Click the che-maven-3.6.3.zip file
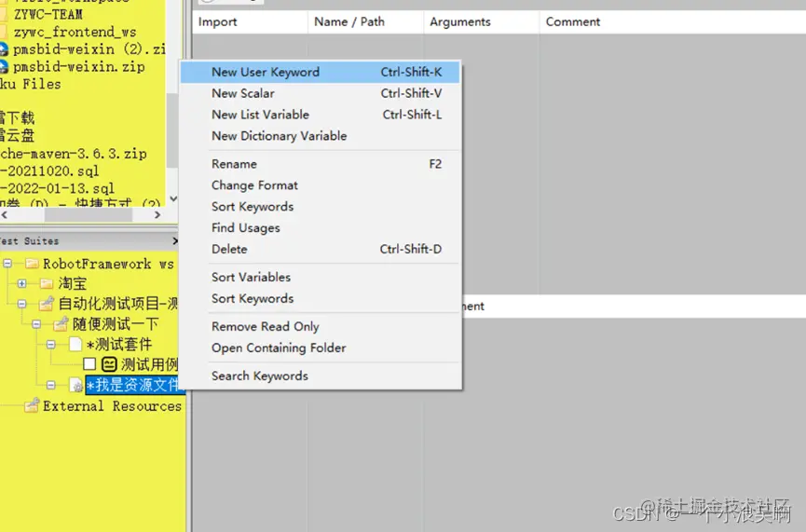This screenshot has width=806, height=532. (74, 154)
